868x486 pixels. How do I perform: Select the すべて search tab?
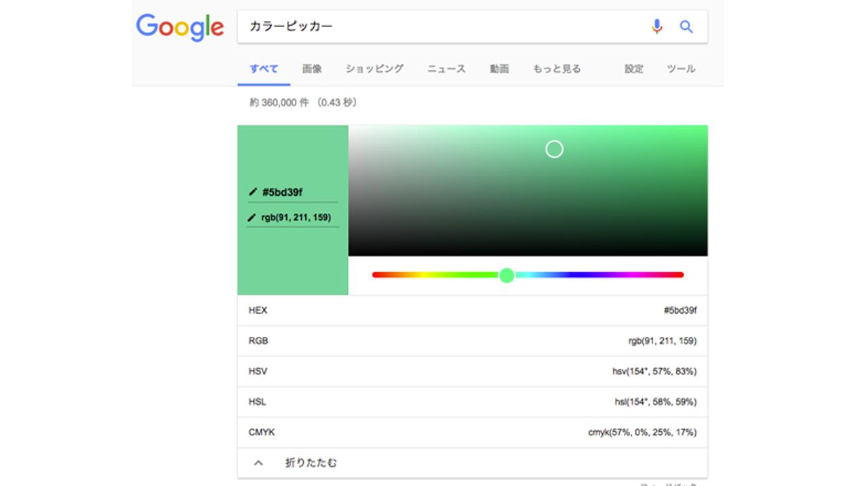pos(262,68)
